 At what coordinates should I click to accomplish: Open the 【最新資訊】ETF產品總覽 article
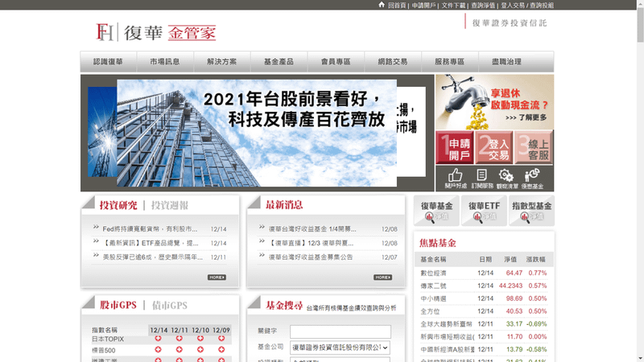[x=150, y=243]
